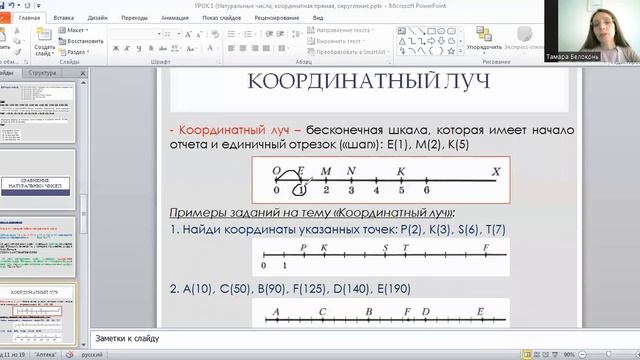The image size is (640, 360).
Task: Open the Вставка ribbon tab
Action: [64, 18]
